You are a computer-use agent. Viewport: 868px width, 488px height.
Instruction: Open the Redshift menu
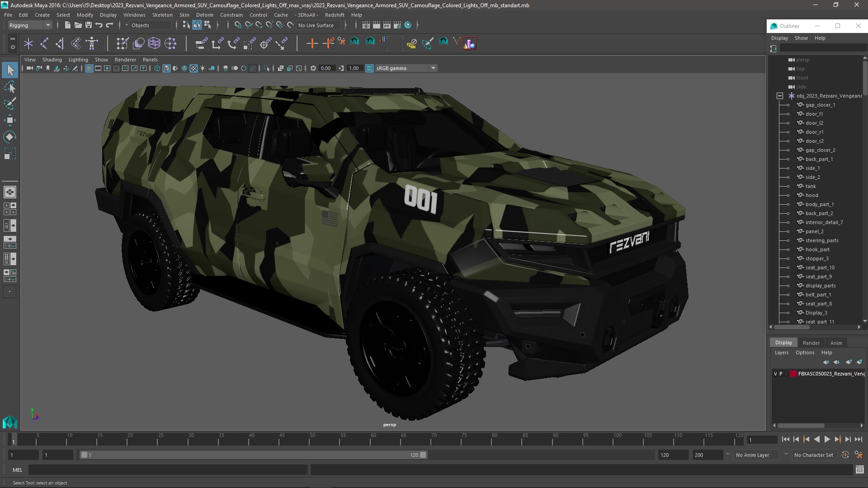click(x=334, y=15)
